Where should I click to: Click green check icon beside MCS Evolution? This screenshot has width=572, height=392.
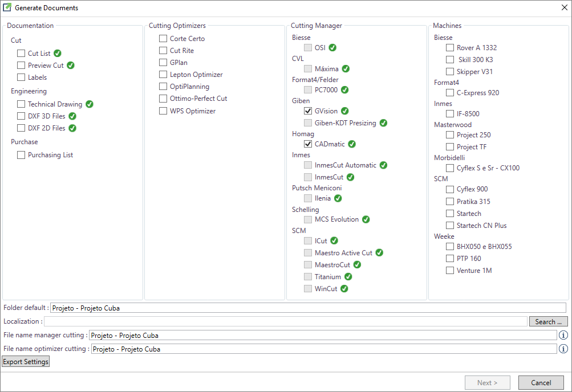pyautogui.click(x=366, y=219)
